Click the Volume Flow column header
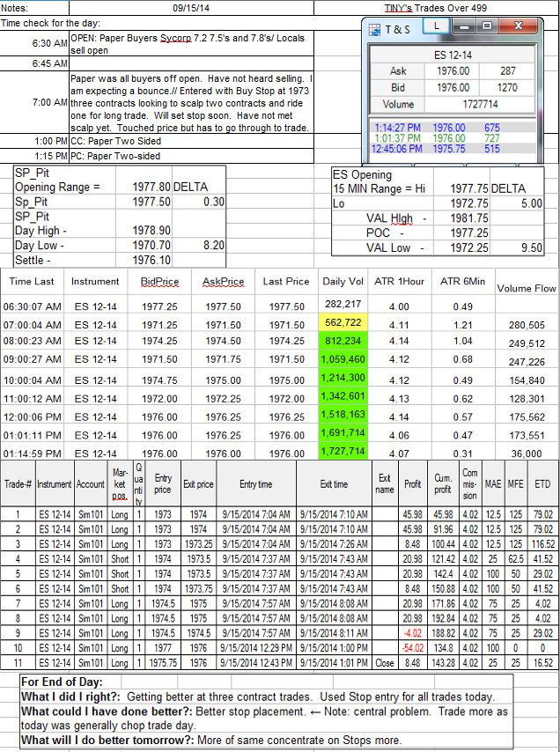560x752 pixels. click(527, 288)
